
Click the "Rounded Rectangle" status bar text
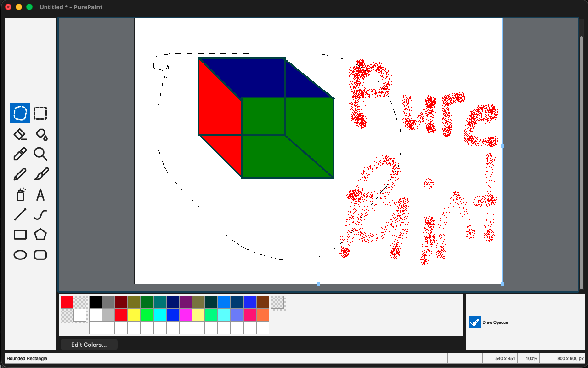point(27,358)
